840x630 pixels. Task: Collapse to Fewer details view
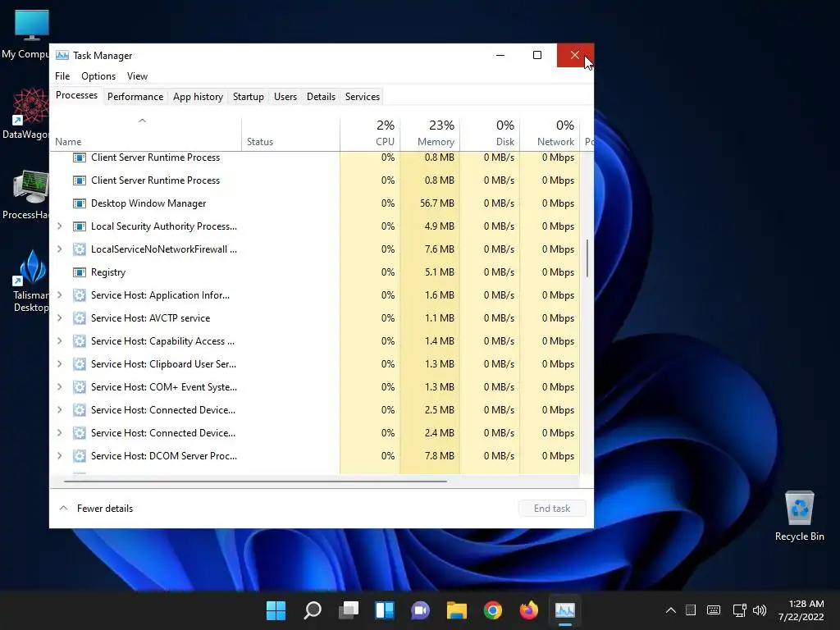(x=95, y=509)
